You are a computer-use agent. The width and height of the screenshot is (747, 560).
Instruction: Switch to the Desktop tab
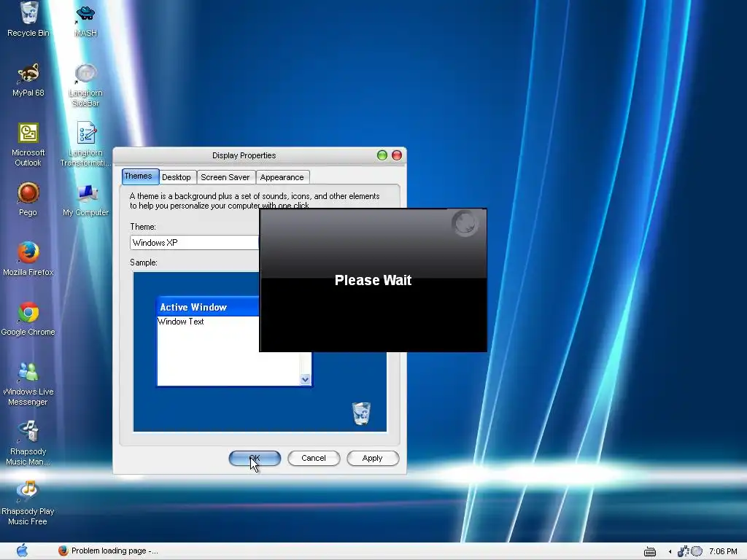pyautogui.click(x=177, y=177)
